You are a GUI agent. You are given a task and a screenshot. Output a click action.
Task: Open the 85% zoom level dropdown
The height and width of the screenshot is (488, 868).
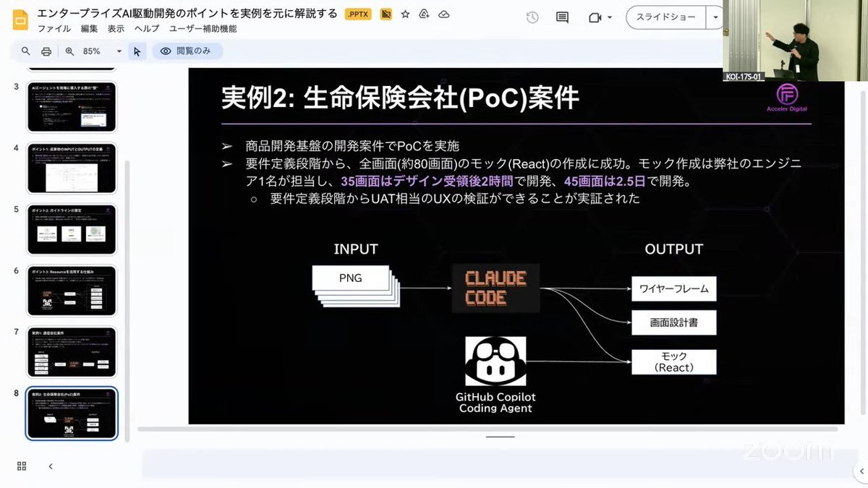point(119,51)
